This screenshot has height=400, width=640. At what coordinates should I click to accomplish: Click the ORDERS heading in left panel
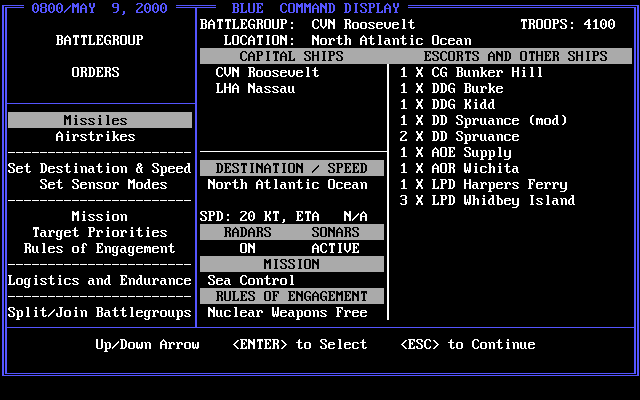[x=96, y=72]
